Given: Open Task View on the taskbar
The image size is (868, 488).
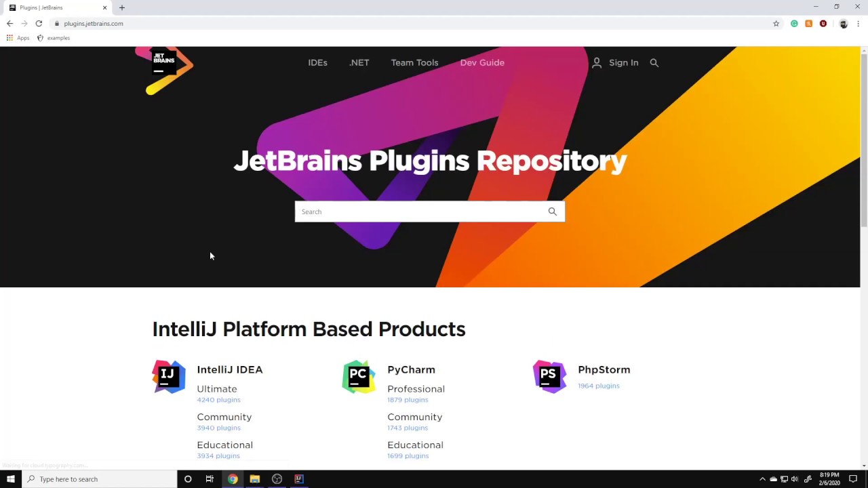Looking at the screenshot, I should [x=210, y=479].
